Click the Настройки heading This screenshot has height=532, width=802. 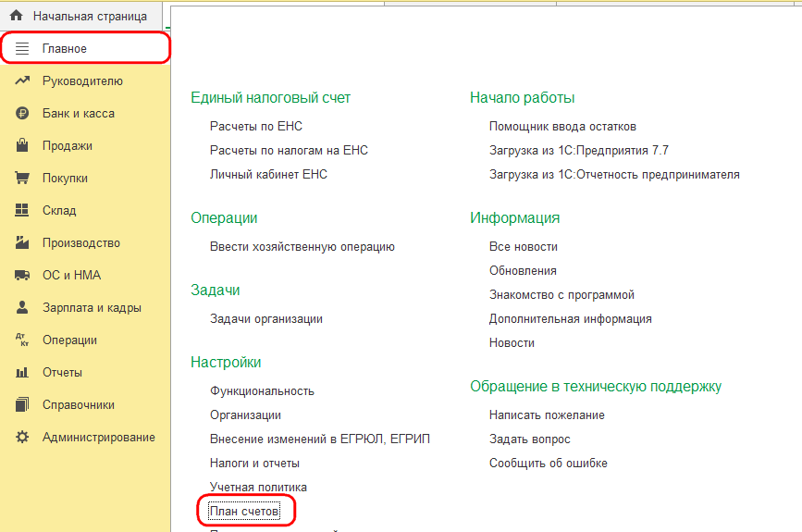click(x=226, y=362)
